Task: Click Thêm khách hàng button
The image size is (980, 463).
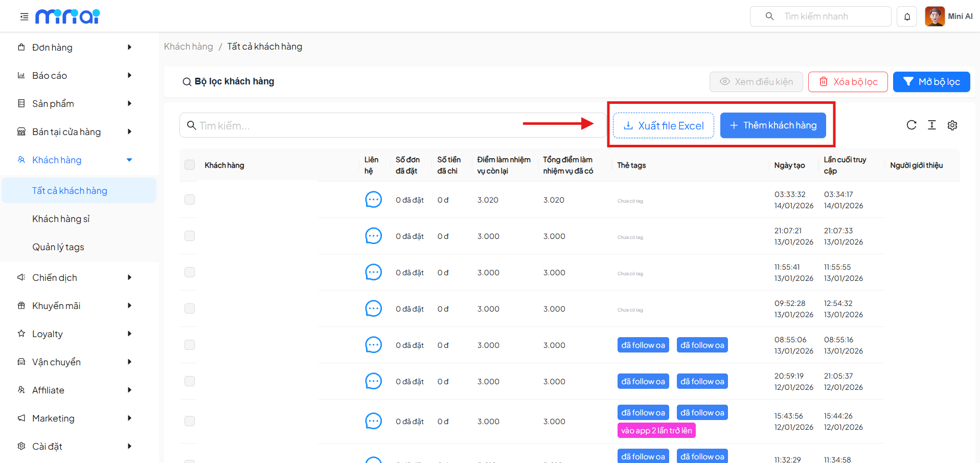Action: 772,126
